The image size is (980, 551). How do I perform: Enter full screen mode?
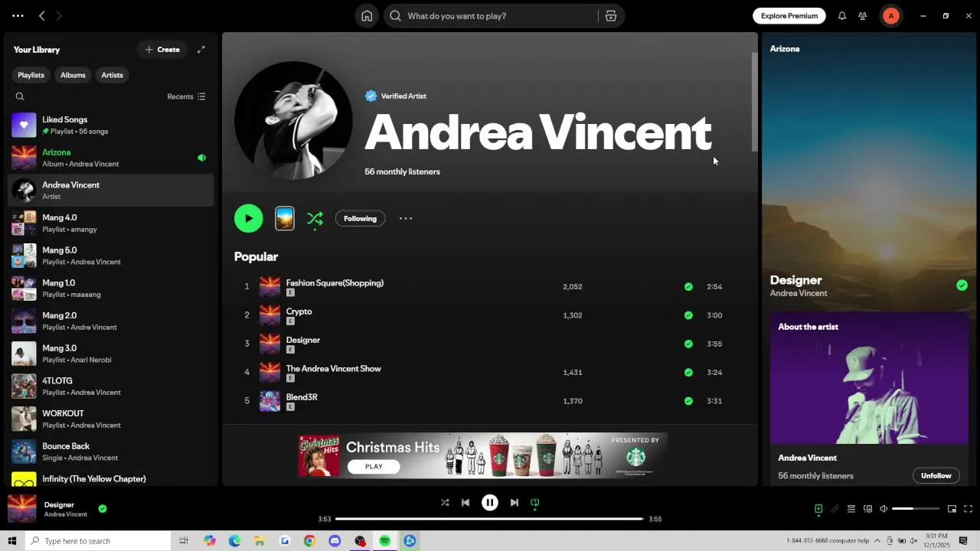[968, 509]
